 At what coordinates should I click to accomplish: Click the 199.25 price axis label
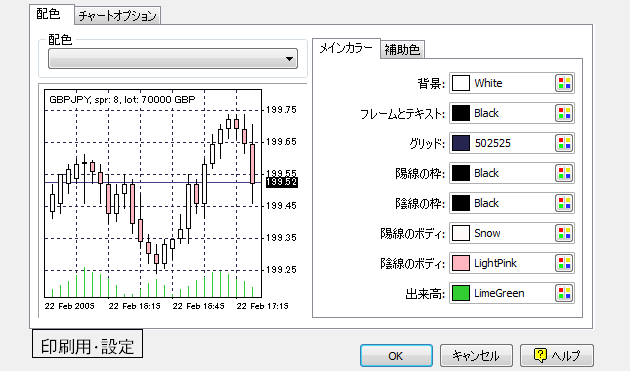(x=281, y=270)
